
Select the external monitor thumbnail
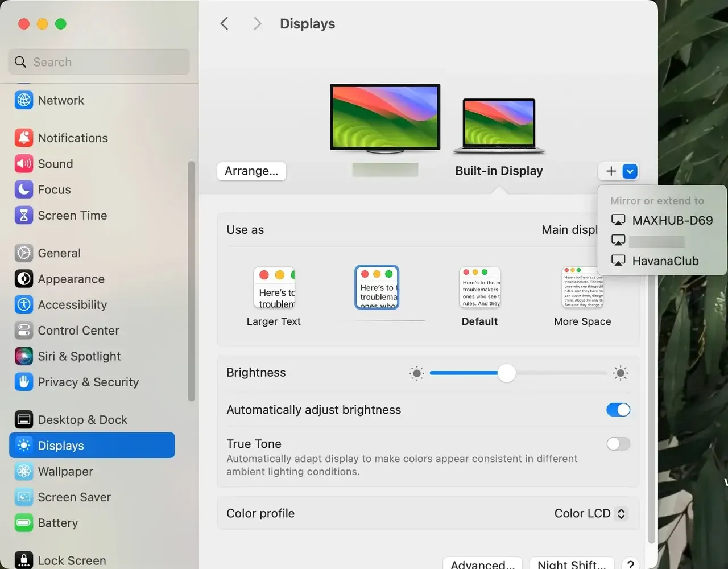385,118
